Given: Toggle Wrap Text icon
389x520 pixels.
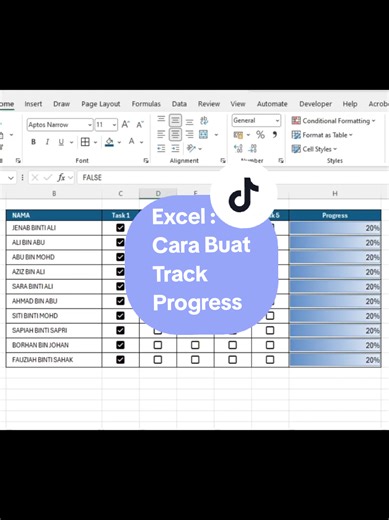Looking at the screenshot, I should [x=204, y=120].
